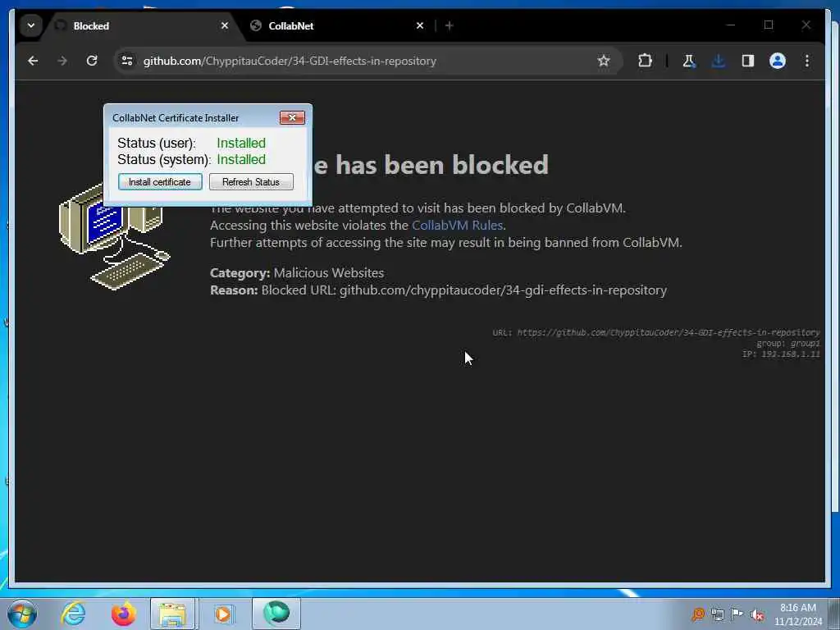The width and height of the screenshot is (840, 630).
Task: Launch Firefox from taskbar
Action: (123, 614)
